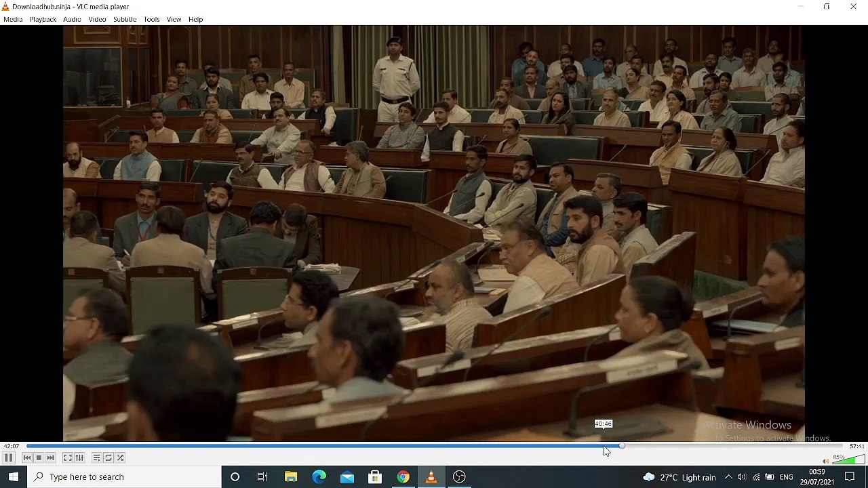Open Microsoft Store from the taskbar

coord(375,477)
